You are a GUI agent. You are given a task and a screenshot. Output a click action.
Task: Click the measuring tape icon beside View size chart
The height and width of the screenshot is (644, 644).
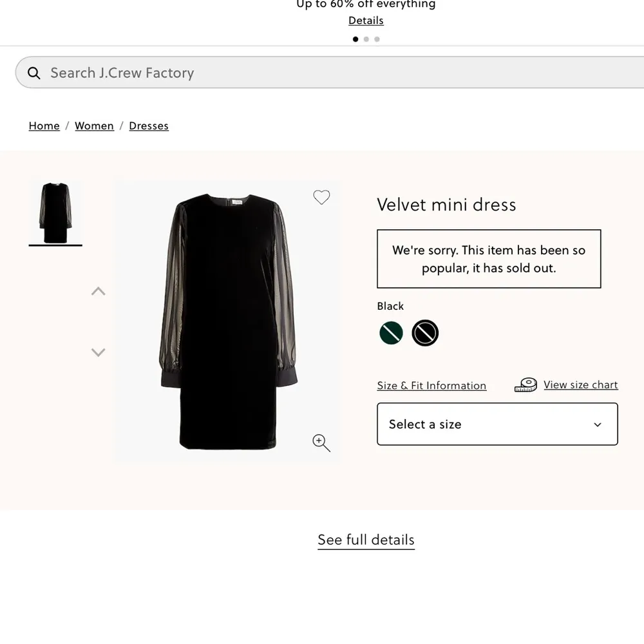coord(525,384)
